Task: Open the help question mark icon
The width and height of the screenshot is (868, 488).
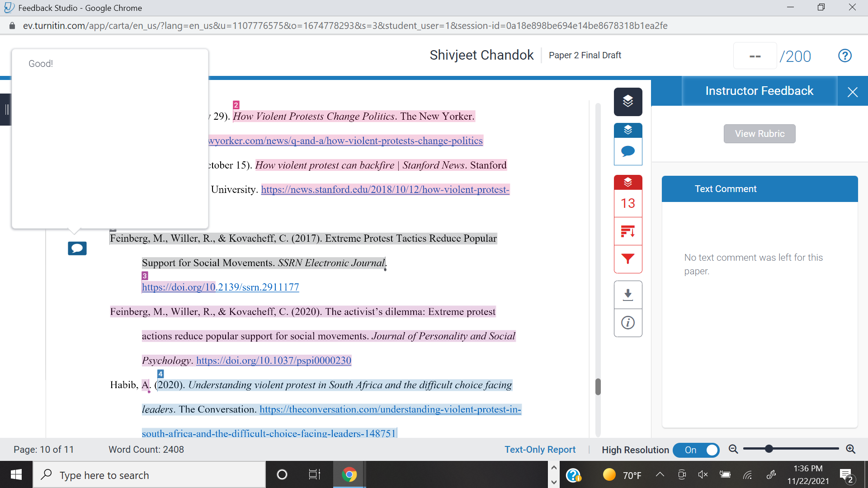Action: [x=845, y=56]
